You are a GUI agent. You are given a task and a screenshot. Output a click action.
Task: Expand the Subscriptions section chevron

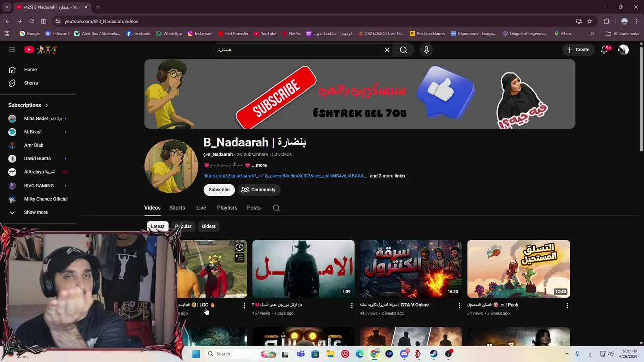(x=46, y=105)
